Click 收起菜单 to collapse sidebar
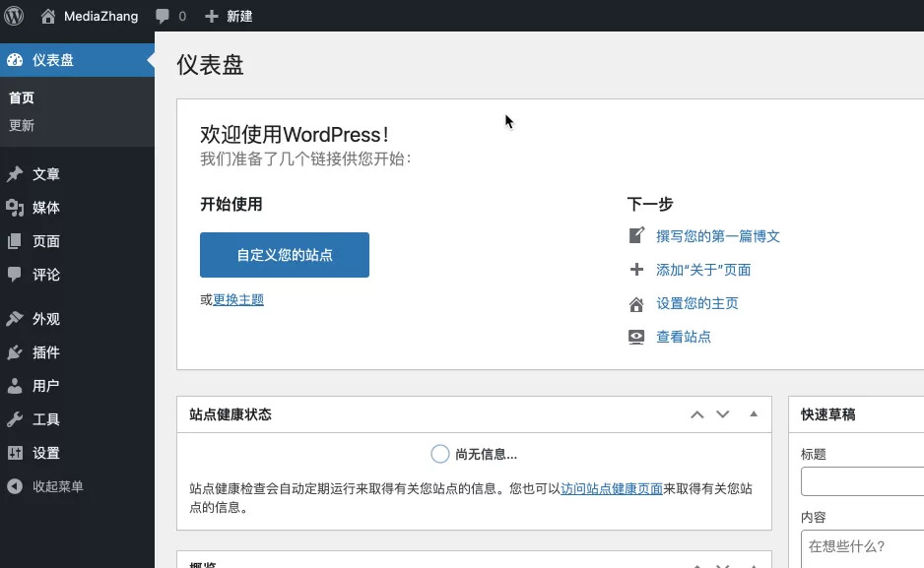The width and height of the screenshot is (924, 568). pyautogui.click(x=58, y=486)
